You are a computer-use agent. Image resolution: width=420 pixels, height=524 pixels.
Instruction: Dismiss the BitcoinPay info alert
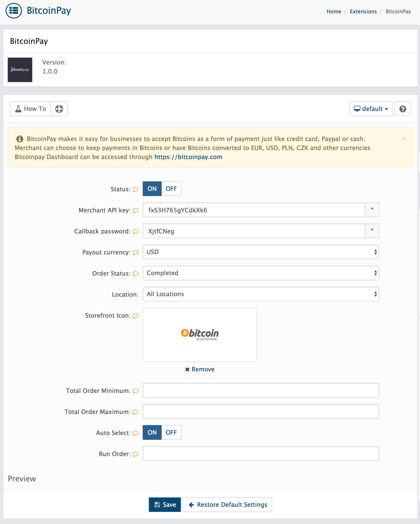[404, 139]
